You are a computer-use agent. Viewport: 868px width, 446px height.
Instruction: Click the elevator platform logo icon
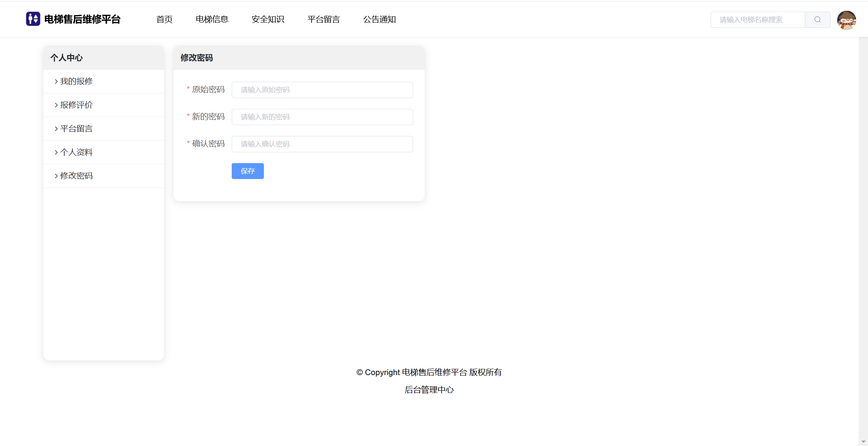tap(33, 19)
